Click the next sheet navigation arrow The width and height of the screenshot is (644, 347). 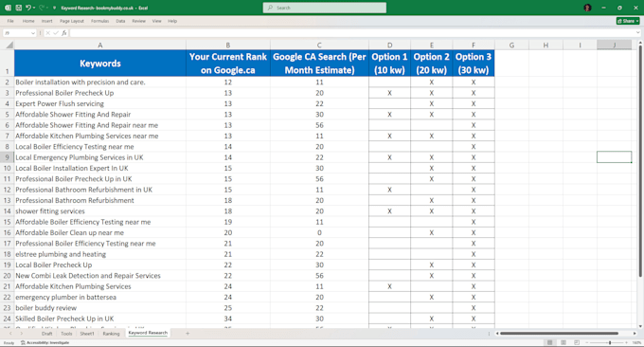(x=22, y=334)
